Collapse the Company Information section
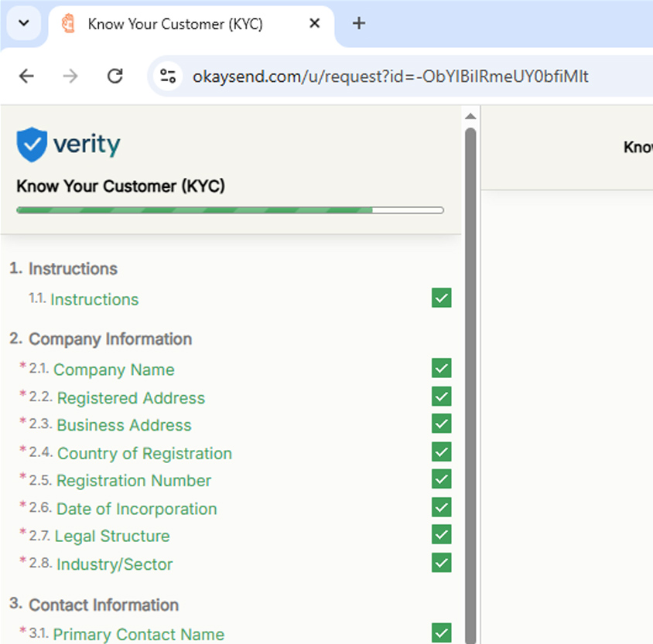 point(109,339)
